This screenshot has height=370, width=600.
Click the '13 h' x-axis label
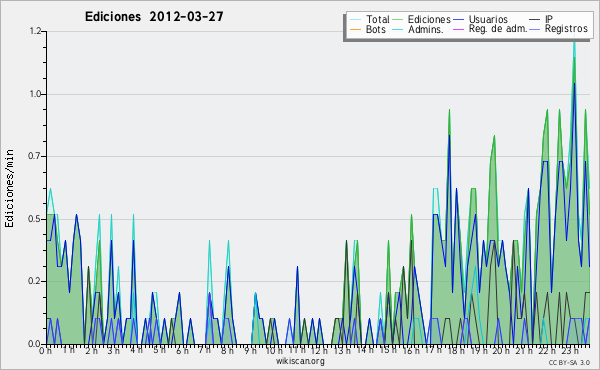(342, 351)
